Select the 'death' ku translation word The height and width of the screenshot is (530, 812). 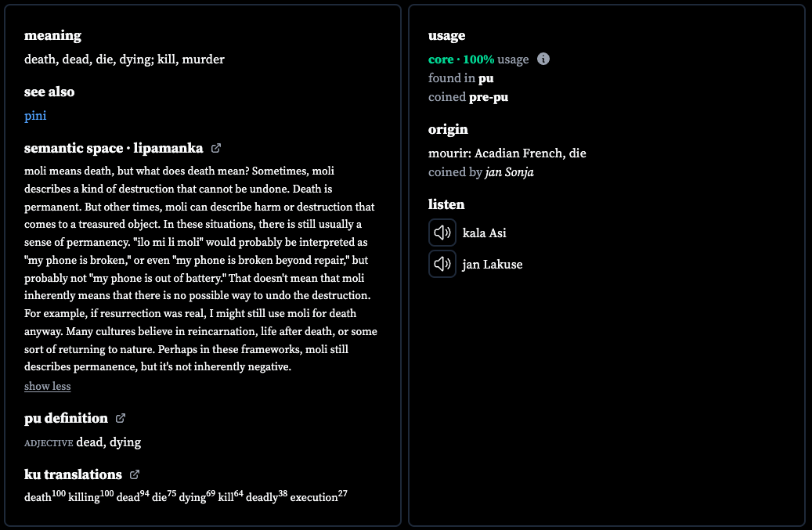(38, 497)
